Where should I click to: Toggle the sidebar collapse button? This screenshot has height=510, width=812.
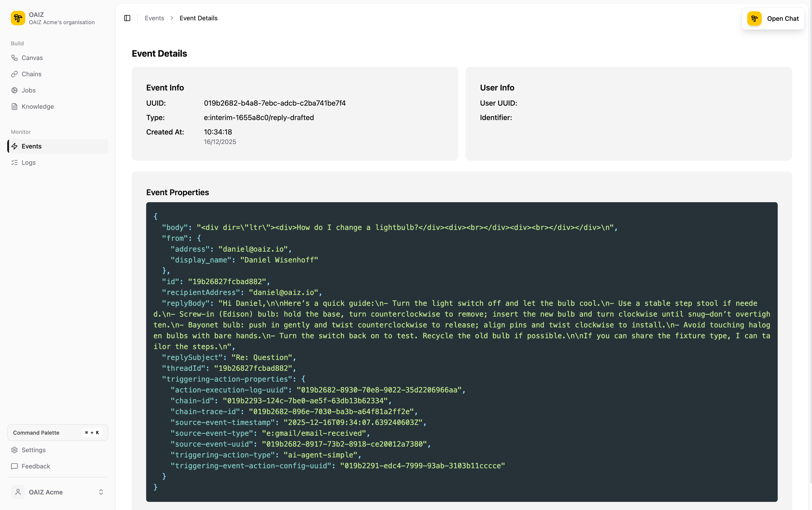(127, 18)
